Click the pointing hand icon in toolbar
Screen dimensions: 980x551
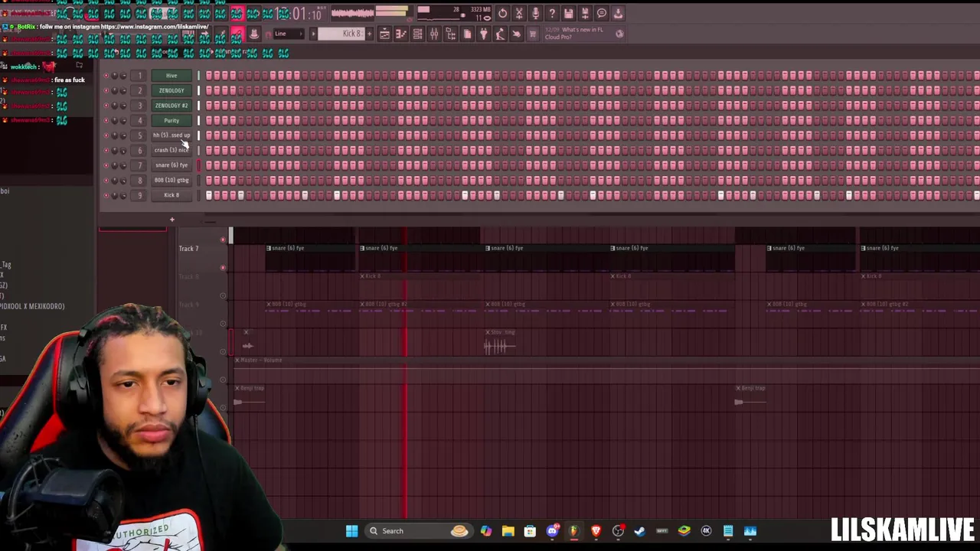click(x=517, y=34)
